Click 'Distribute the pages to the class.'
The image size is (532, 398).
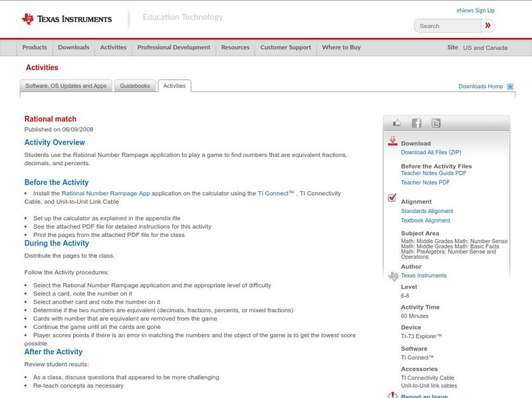coord(70,256)
